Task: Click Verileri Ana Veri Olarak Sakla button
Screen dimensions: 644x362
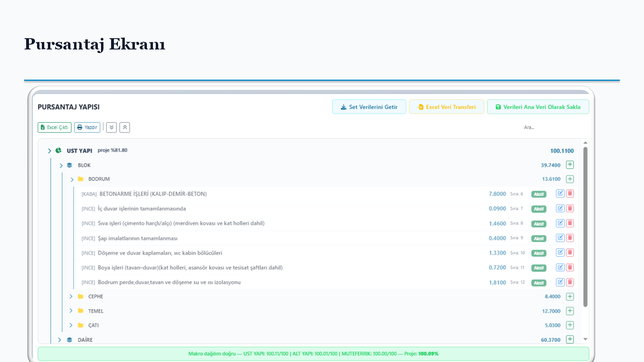Action: [x=538, y=107]
